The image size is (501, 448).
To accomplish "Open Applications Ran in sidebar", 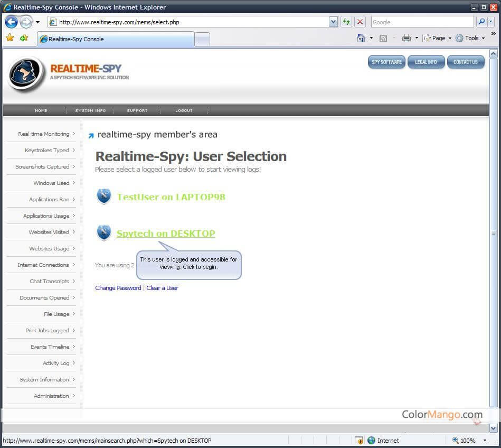I will tap(49, 200).
